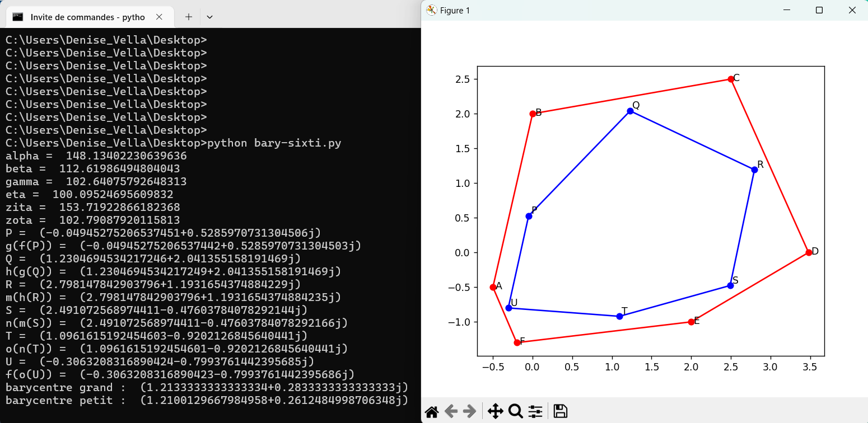868x423 pixels.
Task: Minimize the Figure 1 window
Action: [x=787, y=10]
